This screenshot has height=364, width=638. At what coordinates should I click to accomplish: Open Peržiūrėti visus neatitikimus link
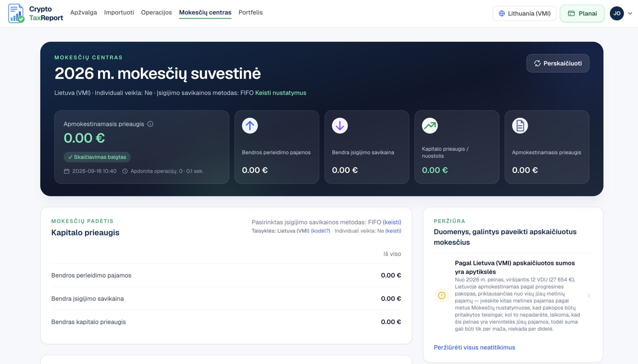[475, 347]
